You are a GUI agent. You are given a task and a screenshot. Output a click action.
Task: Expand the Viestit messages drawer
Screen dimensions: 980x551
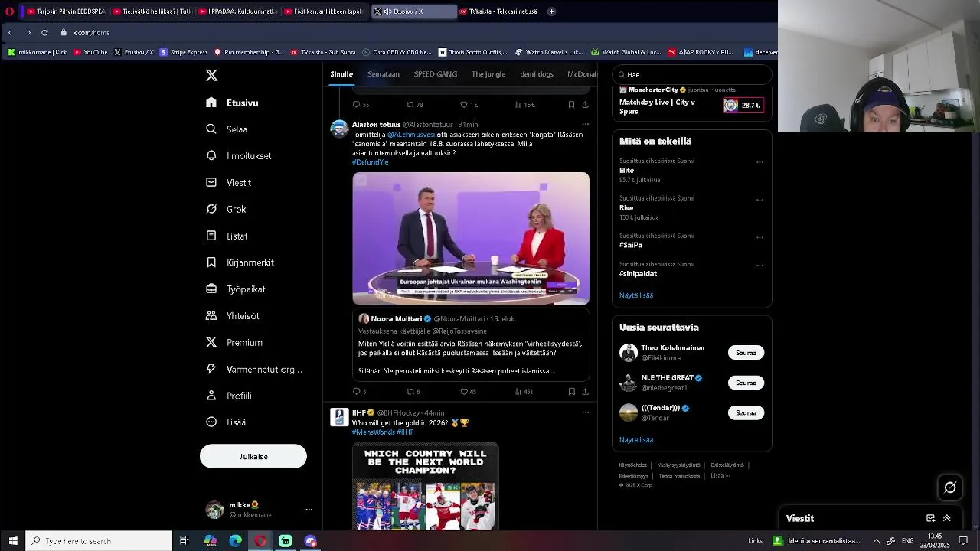tap(947, 518)
